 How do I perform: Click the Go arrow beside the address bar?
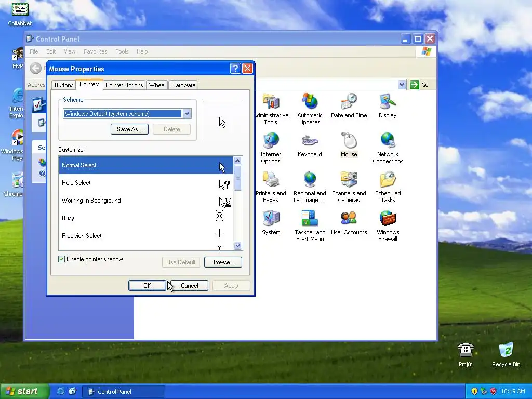(x=414, y=85)
